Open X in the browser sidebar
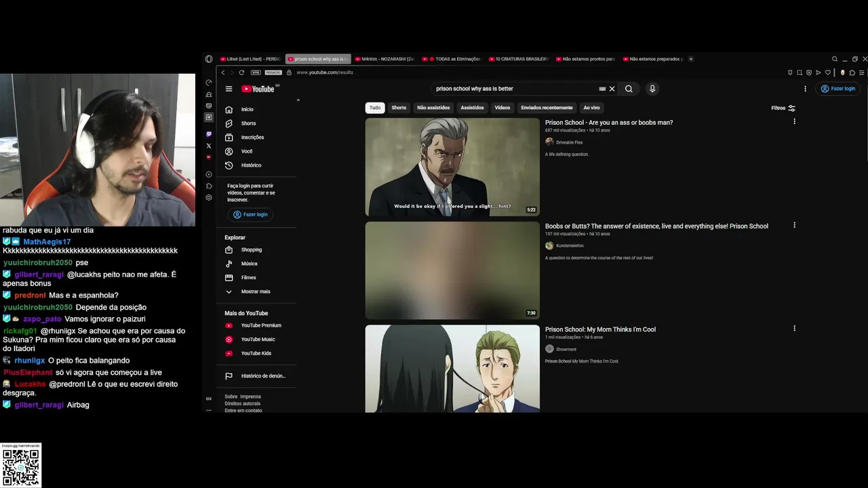Image resolution: width=868 pixels, height=488 pixels. tap(209, 146)
